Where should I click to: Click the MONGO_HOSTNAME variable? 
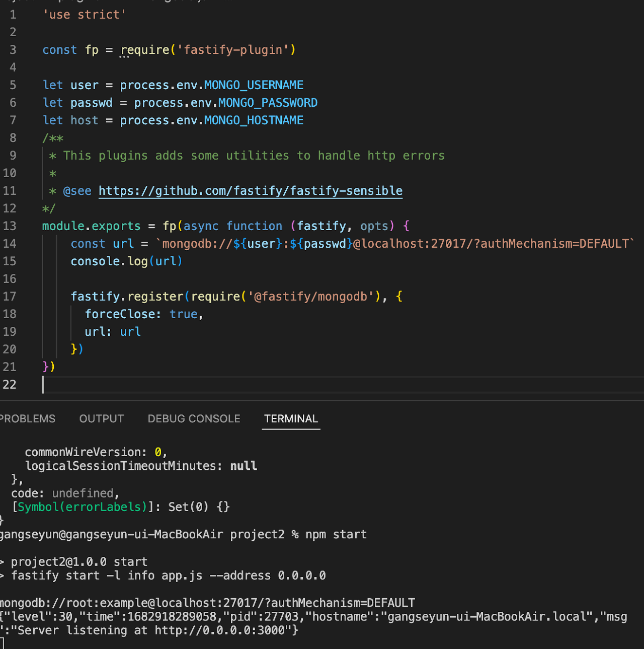(254, 120)
